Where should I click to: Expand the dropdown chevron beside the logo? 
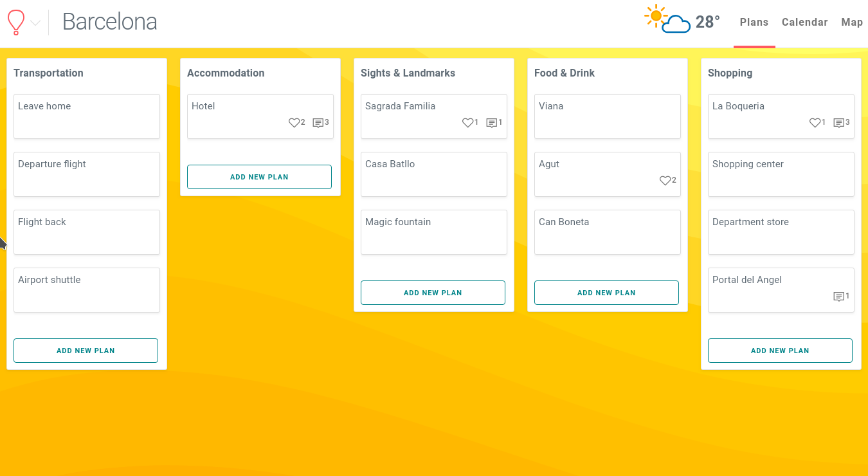coord(36,23)
